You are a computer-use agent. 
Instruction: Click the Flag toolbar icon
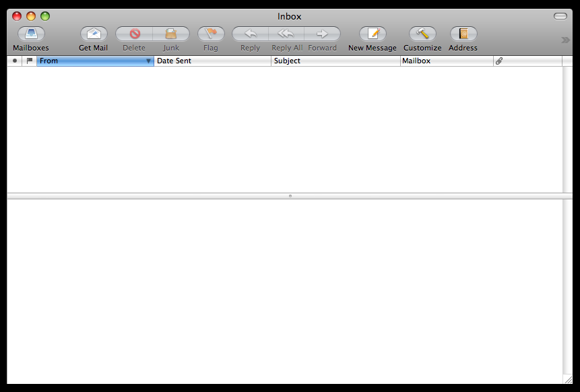point(211,34)
